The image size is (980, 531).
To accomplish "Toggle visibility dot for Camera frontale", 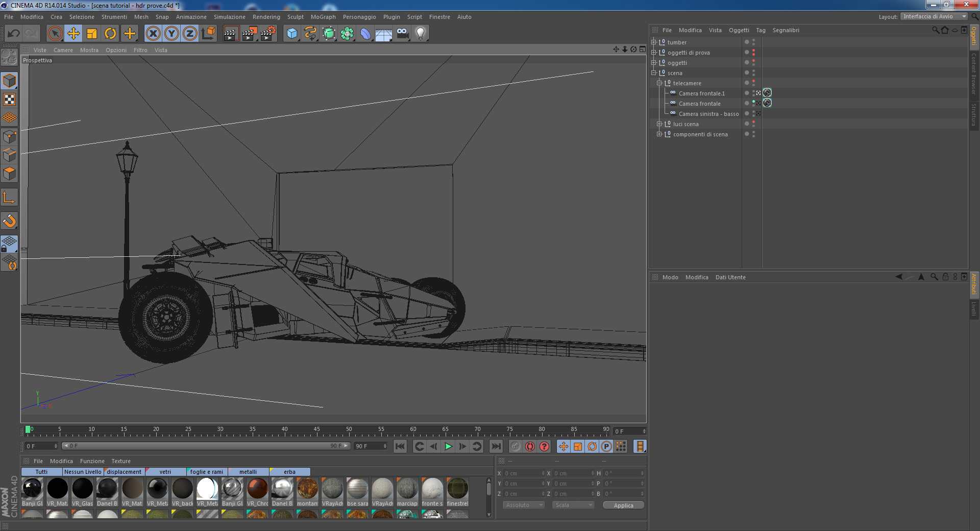I will tap(753, 102).
